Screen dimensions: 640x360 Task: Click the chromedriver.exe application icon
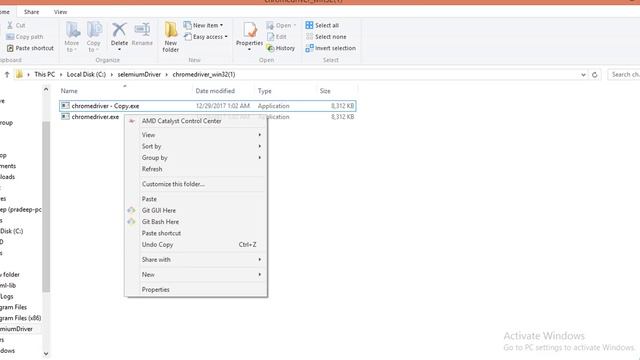click(x=65, y=117)
